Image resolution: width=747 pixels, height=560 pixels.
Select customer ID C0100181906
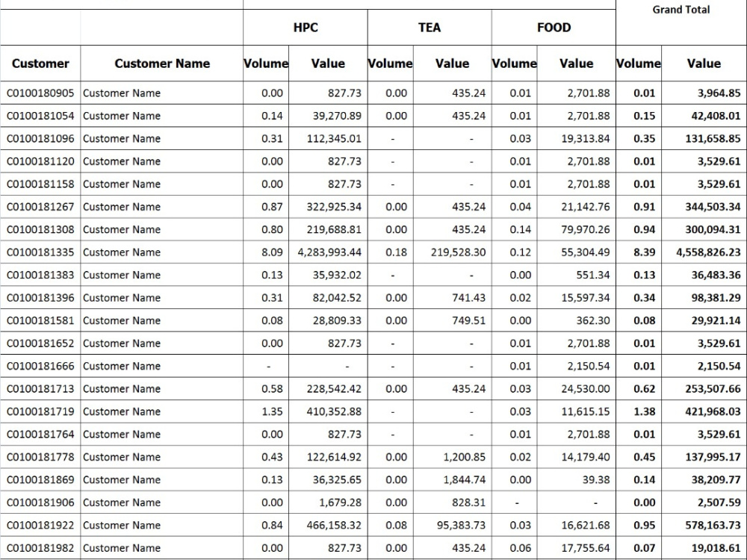(x=40, y=503)
